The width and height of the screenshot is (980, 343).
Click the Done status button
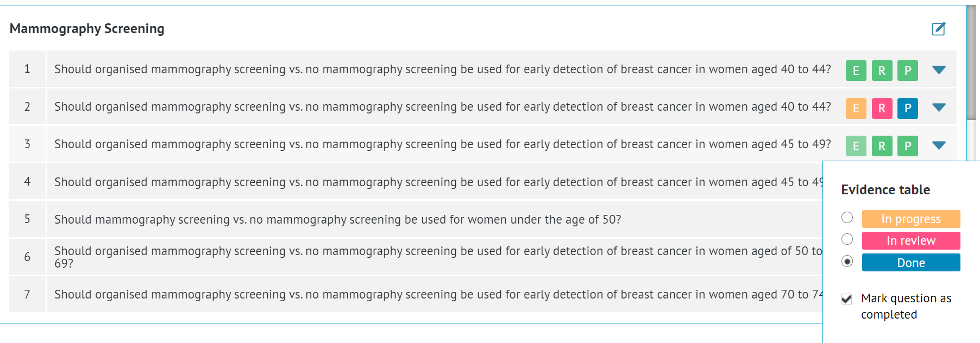[x=911, y=262]
